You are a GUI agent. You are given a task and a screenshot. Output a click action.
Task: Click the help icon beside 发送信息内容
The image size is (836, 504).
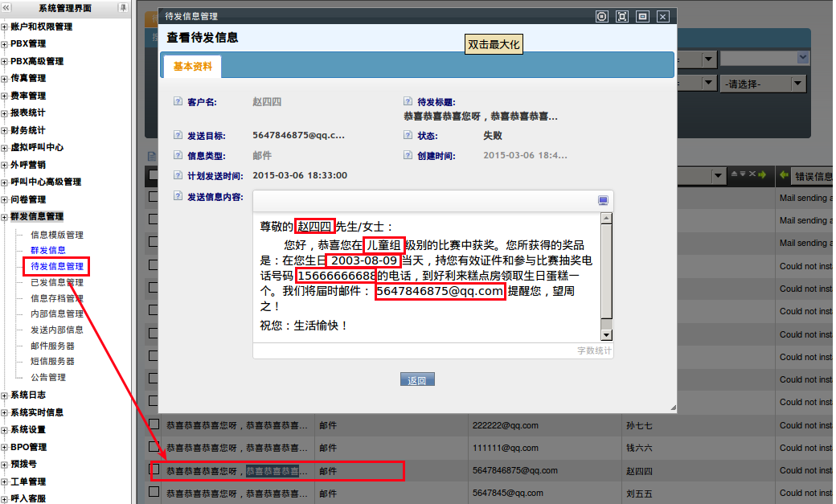tap(178, 196)
